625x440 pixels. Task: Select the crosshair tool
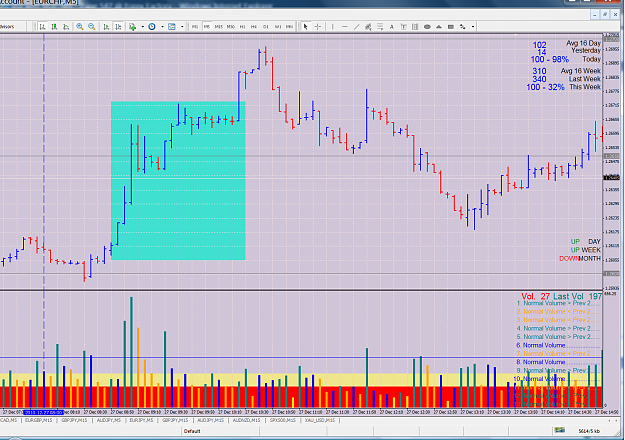[318, 27]
